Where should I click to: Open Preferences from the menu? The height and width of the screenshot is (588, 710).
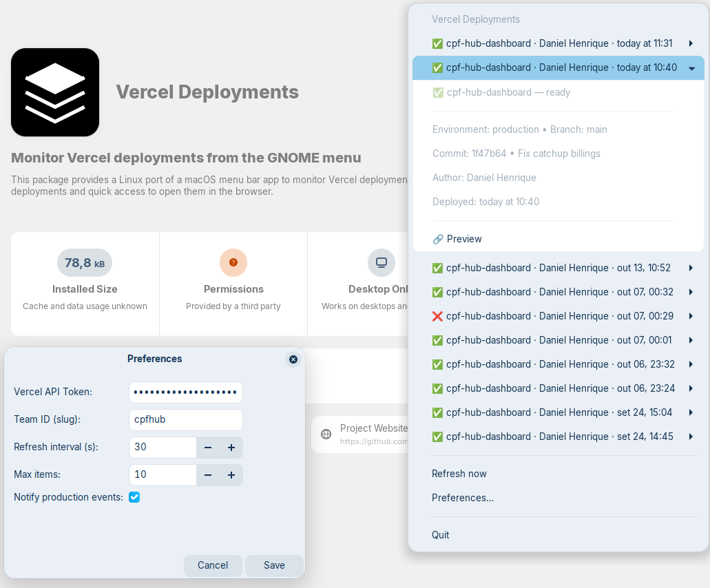click(462, 497)
